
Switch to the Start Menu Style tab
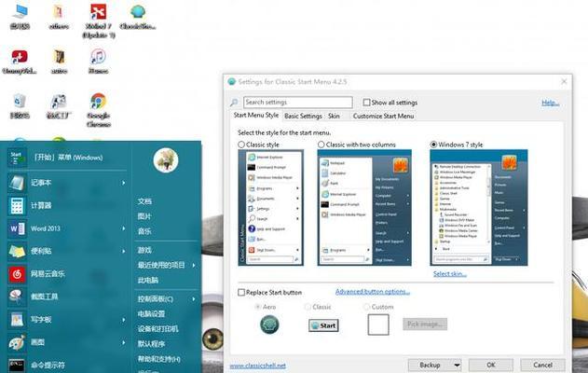256,116
